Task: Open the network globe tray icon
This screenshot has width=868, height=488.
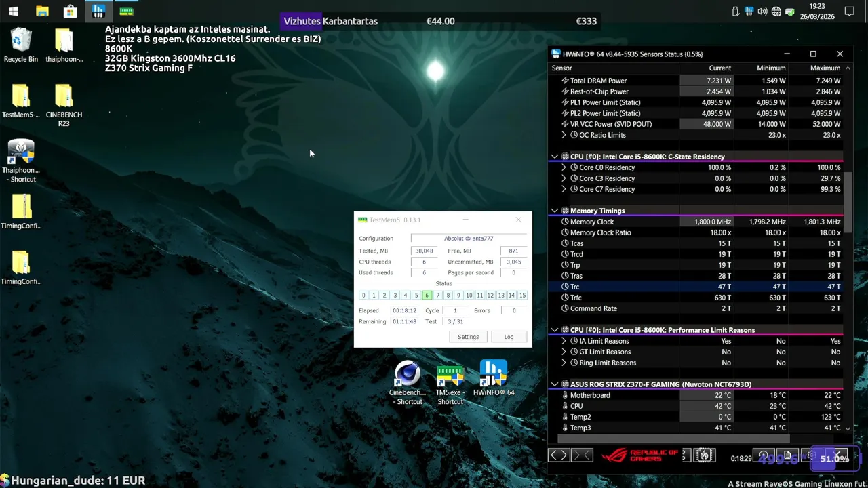Action: (x=776, y=12)
